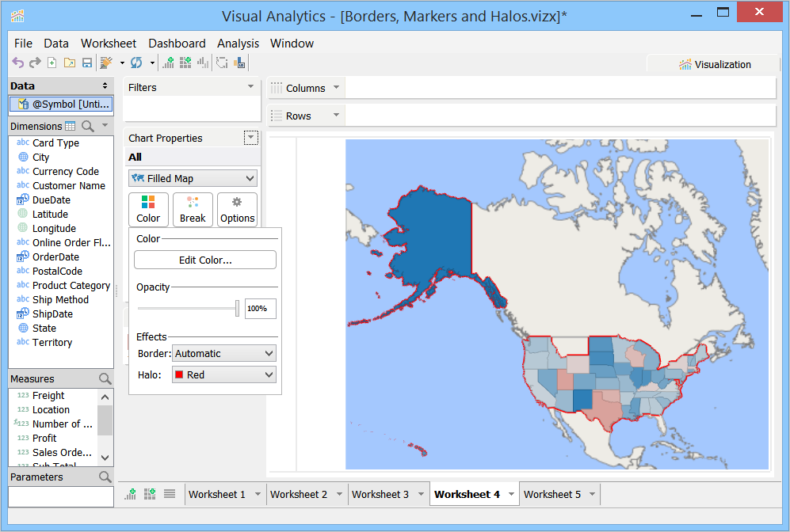The image size is (790, 532).
Task: Click the Color button in Chart Properties
Action: [x=148, y=209]
